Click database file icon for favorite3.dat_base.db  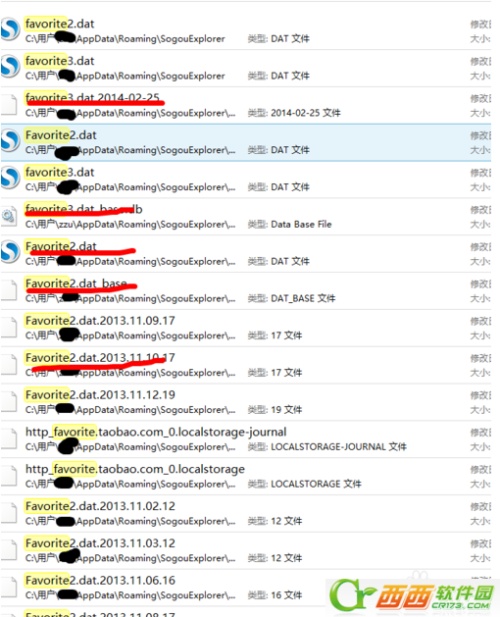coord(9,216)
